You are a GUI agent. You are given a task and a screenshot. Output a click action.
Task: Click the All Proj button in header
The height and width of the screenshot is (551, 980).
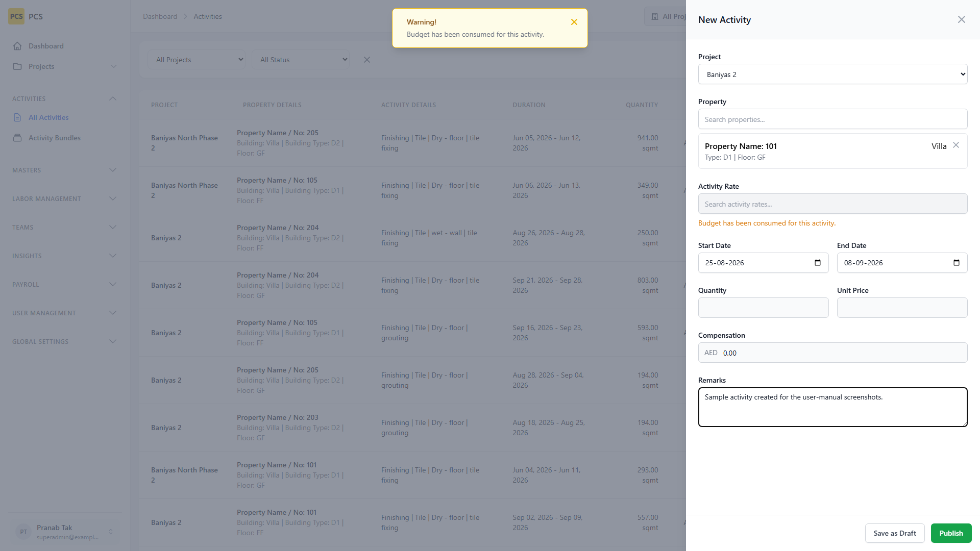[x=665, y=16]
